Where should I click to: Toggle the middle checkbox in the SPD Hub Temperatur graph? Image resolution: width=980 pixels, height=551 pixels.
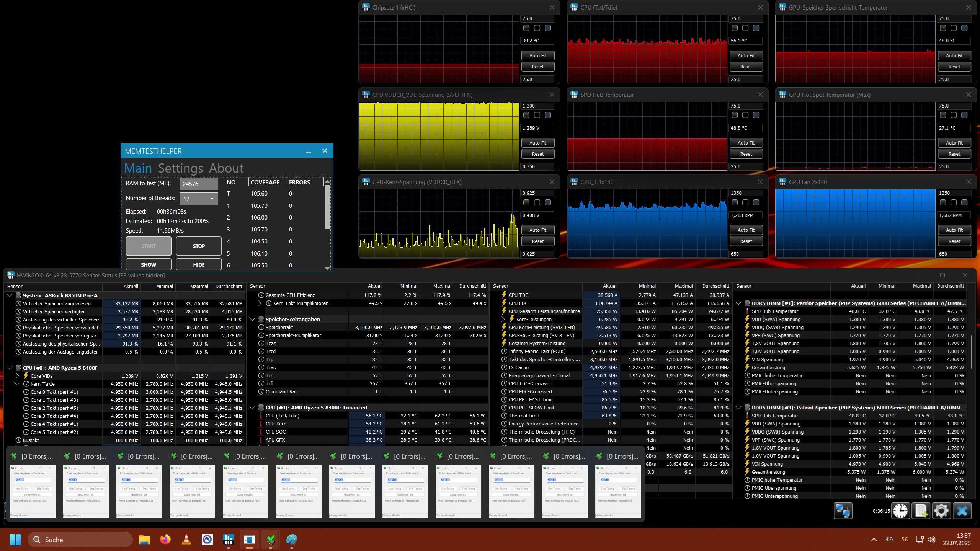point(745,115)
